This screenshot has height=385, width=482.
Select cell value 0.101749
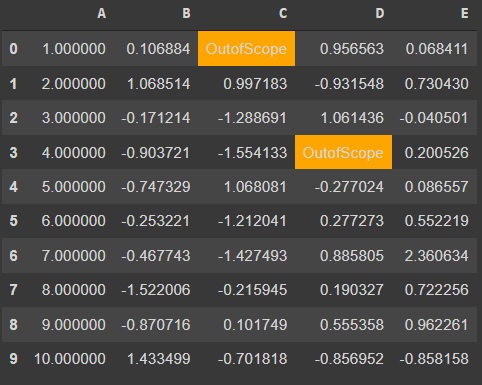point(255,324)
